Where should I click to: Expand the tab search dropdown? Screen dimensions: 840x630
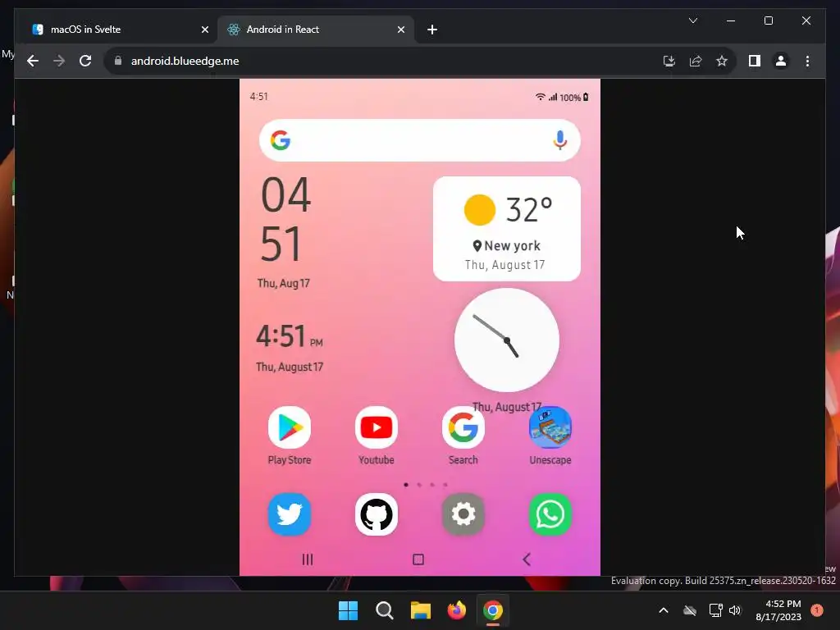tap(692, 21)
